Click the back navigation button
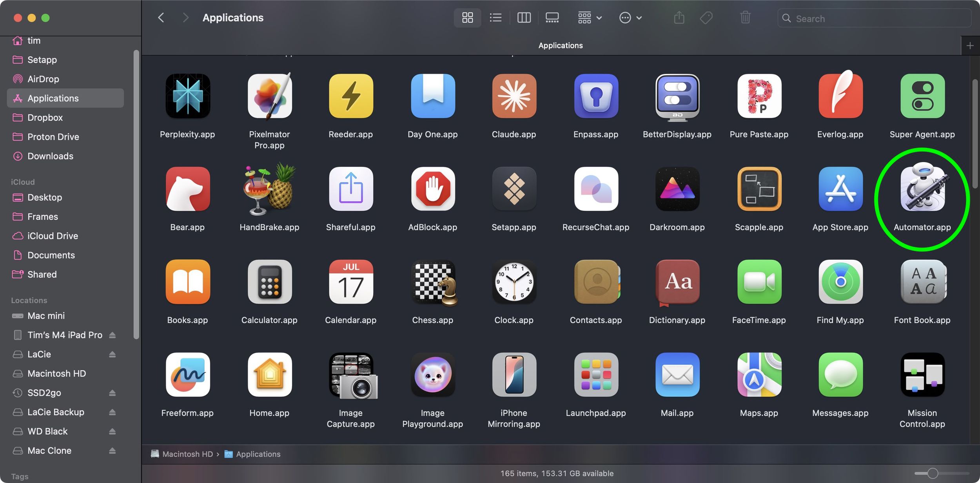Screen dimensions: 980x483 161,18
